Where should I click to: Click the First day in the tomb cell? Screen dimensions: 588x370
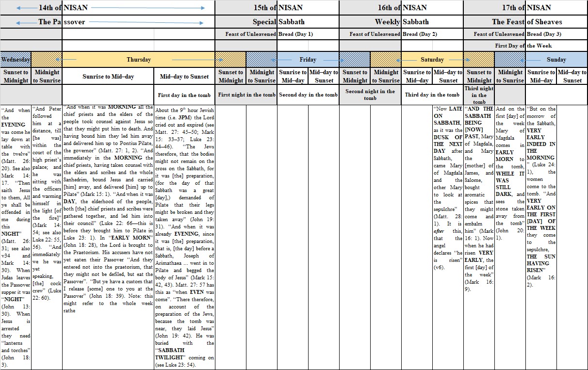(x=185, y=95)
